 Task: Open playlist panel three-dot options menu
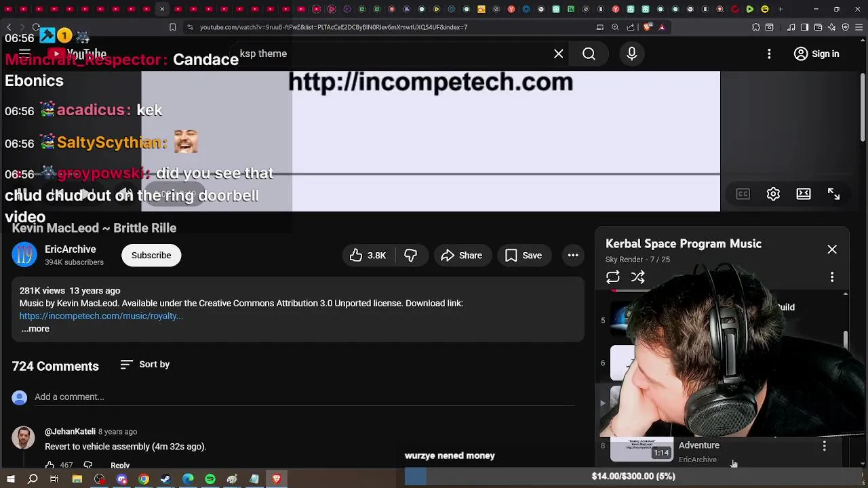pos(832,277)
